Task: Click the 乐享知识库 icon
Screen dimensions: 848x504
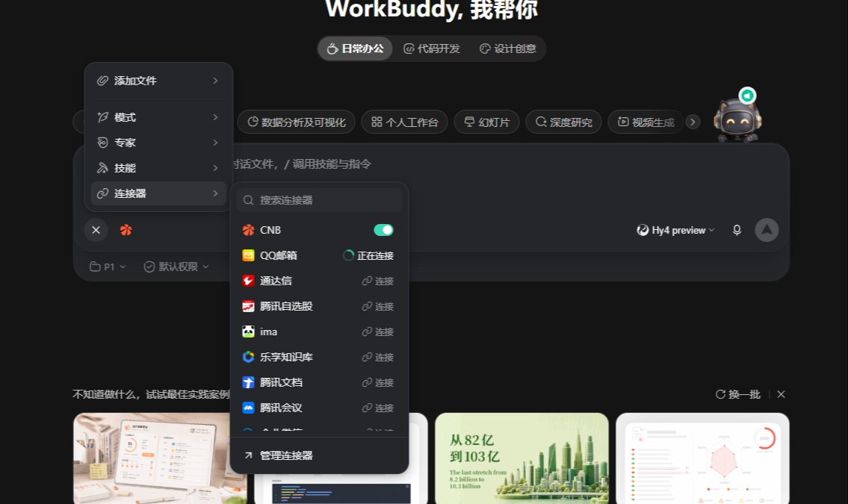Action: 248,357
